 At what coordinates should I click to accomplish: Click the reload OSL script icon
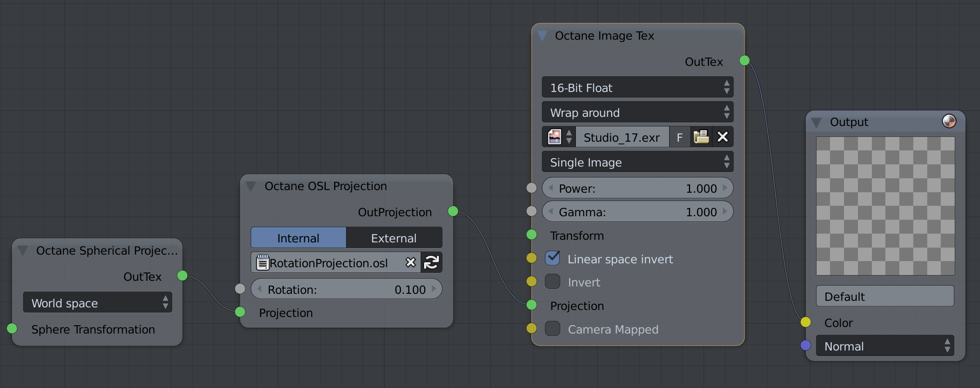[x=432, y=262]
